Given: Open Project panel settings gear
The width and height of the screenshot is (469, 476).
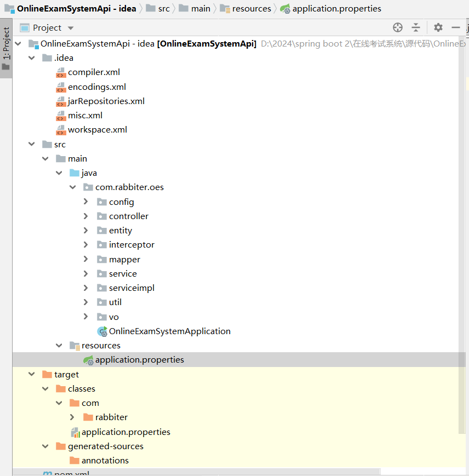Looking at the screenshot, I should (438, 27).
